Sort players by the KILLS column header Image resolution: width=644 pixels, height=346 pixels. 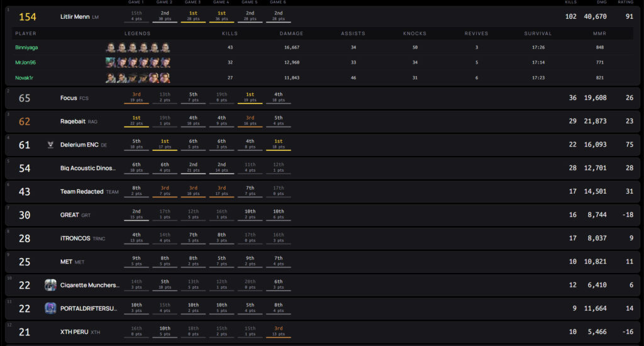(230, 33)
